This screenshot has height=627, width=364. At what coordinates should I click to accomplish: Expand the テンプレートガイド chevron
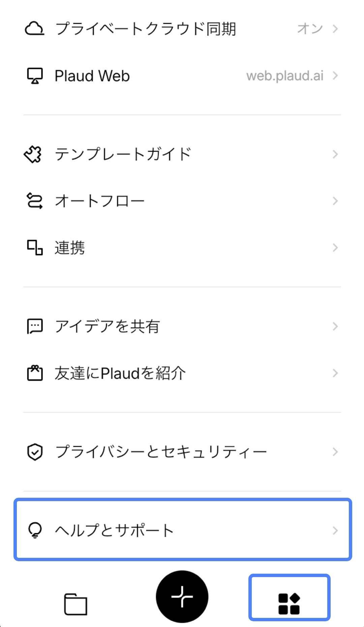[335, 155]
